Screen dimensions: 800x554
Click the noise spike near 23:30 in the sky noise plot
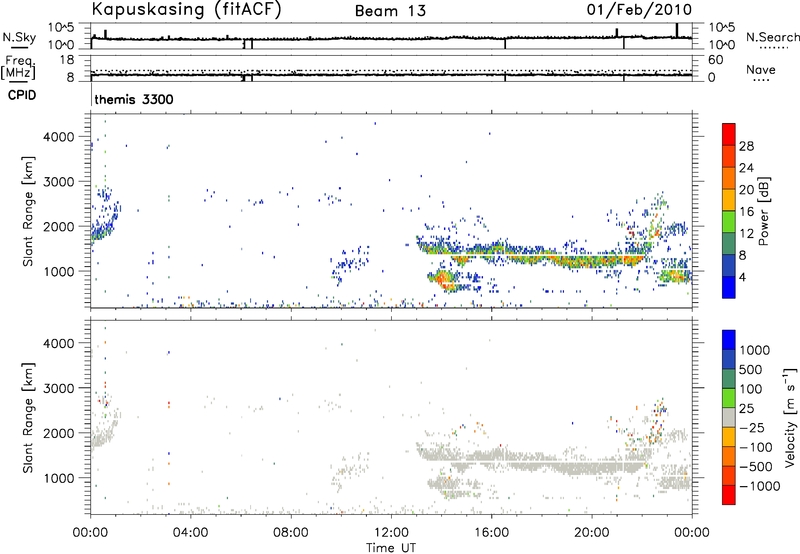(677, 30)
